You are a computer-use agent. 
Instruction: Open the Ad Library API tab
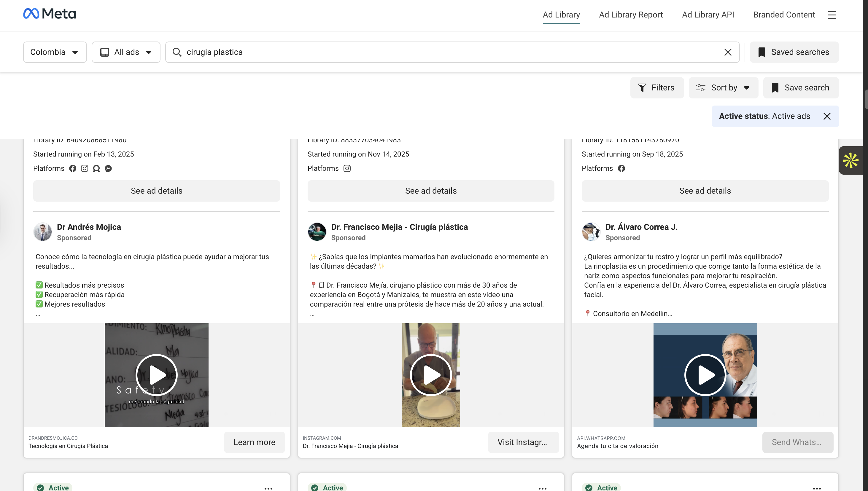click(708, 15)
